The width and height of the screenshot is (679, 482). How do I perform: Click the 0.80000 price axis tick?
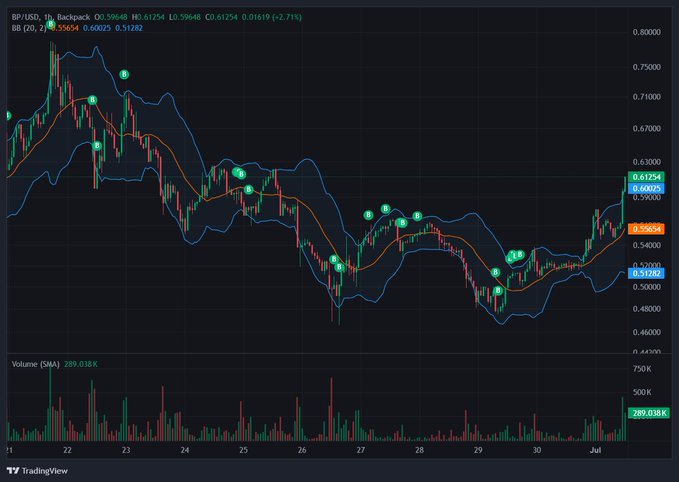[647, 32]
